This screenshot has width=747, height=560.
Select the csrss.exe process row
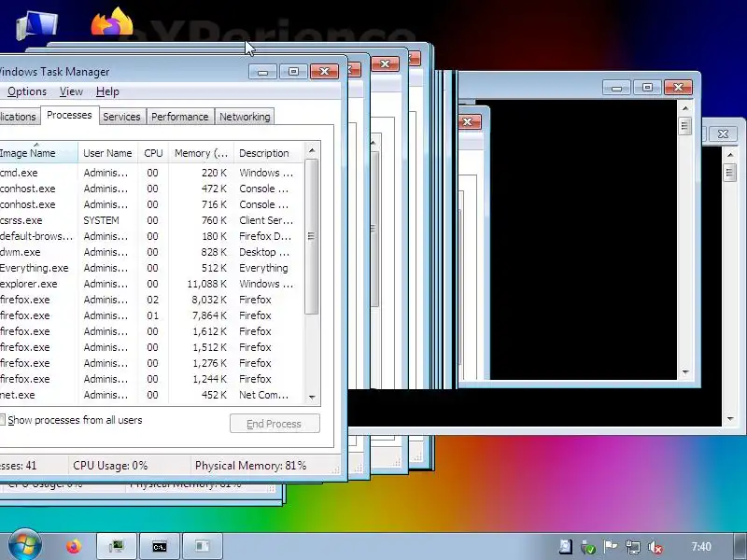pos(151,220)
